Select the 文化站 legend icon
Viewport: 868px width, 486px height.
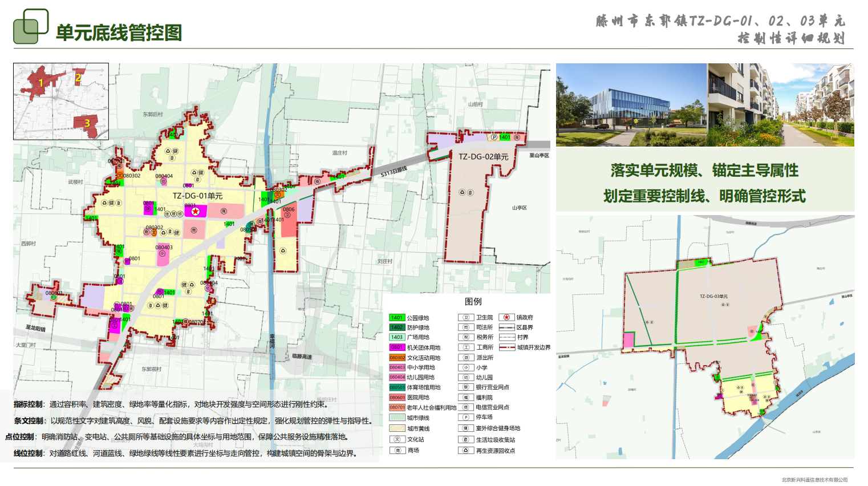coord(397,440)
